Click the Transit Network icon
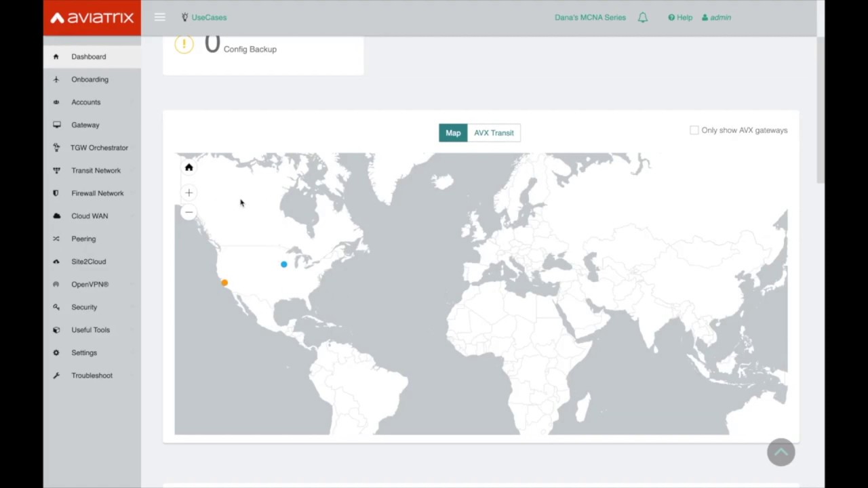This screenshot has width=868, height=488. (x=56, y=171)
